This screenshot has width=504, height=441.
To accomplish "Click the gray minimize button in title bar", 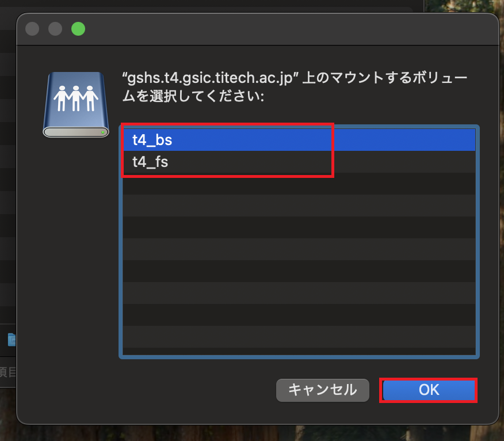I will pyautogui.click(x=55, y=29).
